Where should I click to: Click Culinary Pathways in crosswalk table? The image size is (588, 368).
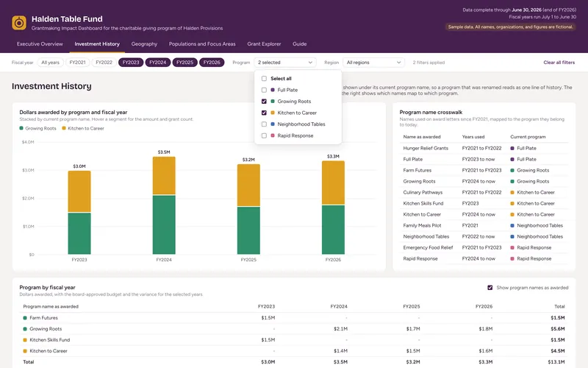pyautogui.click(x=423, y=192)
